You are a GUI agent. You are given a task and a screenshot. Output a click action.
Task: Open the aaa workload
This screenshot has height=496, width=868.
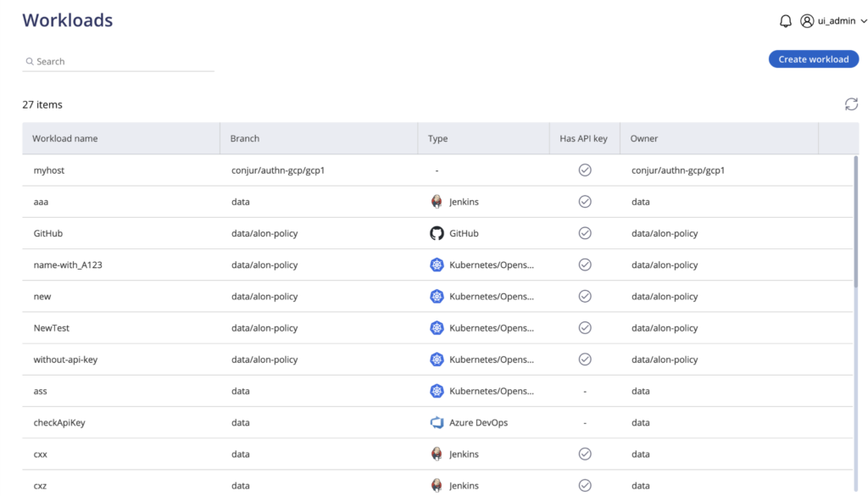click(x=41, y=202)
